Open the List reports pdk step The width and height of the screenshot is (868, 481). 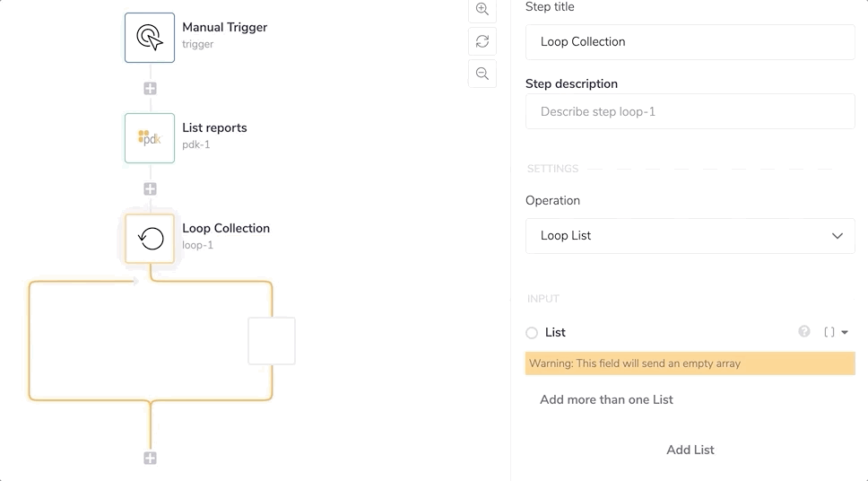click(150, 137)
